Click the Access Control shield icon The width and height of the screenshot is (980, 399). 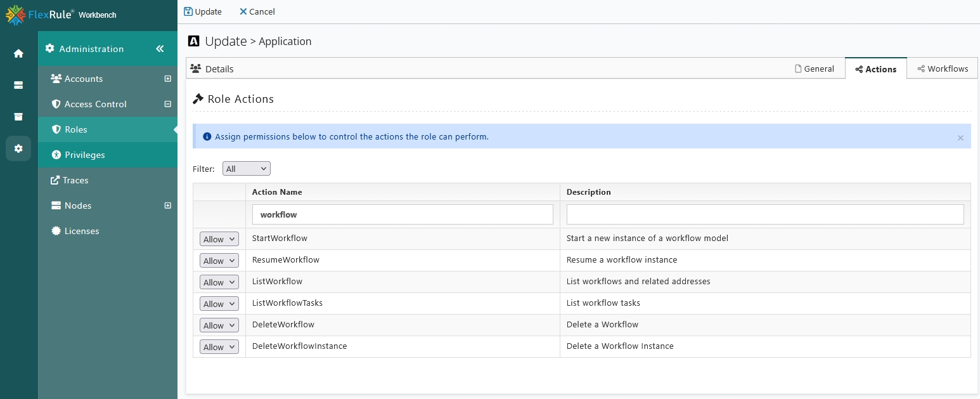pyautogui.click(x=56, y=104)
